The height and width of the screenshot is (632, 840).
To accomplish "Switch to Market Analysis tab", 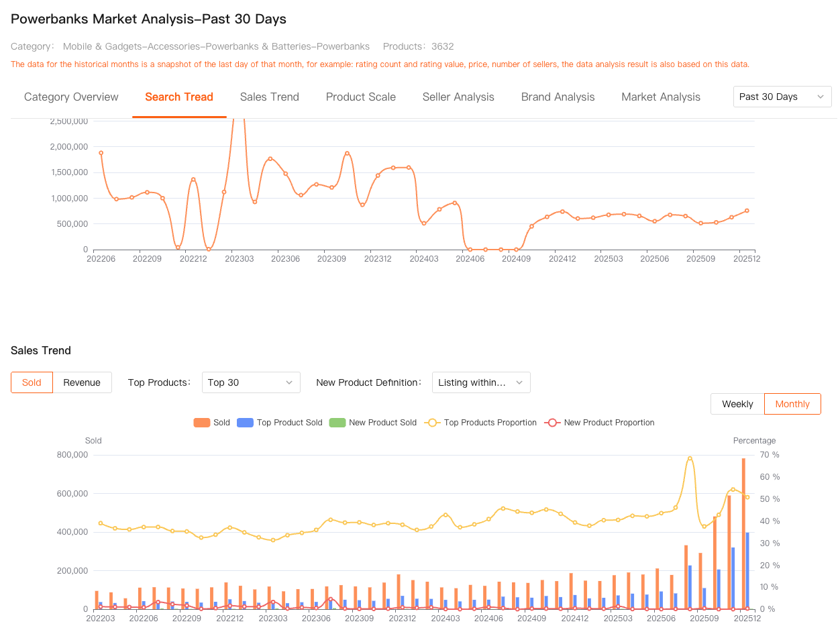I will [x=660, y=97].
